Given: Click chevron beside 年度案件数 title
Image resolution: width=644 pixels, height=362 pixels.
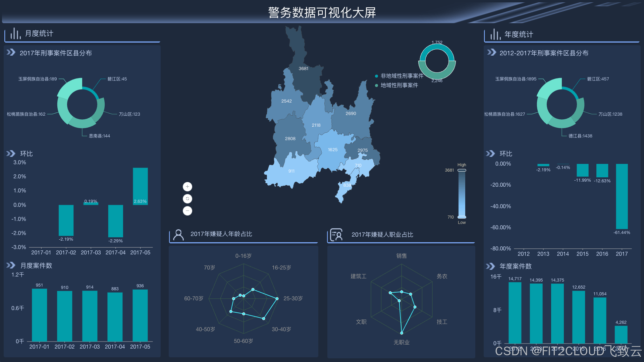Looking at the screenshot, I should pyautogui.click(x=490, y=266).
